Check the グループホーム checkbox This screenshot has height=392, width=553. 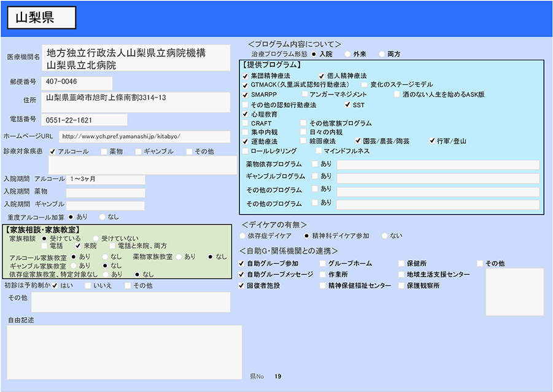[323, 264]
